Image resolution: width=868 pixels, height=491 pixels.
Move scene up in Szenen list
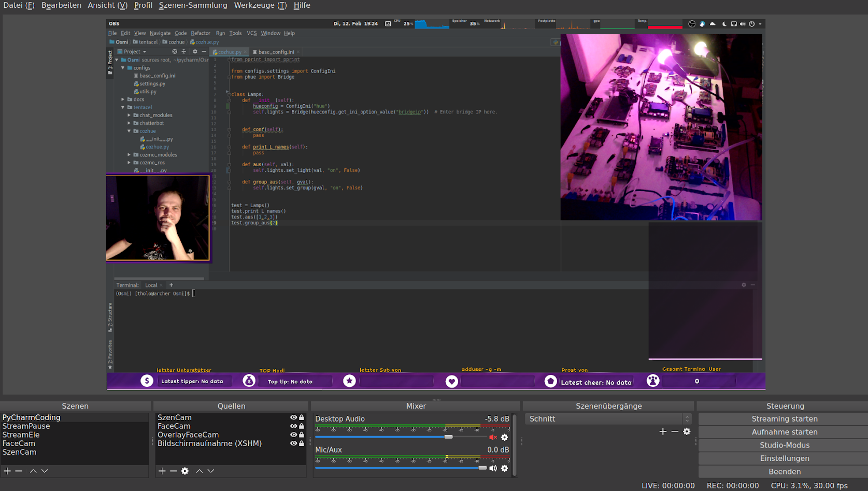click(33, 471)
